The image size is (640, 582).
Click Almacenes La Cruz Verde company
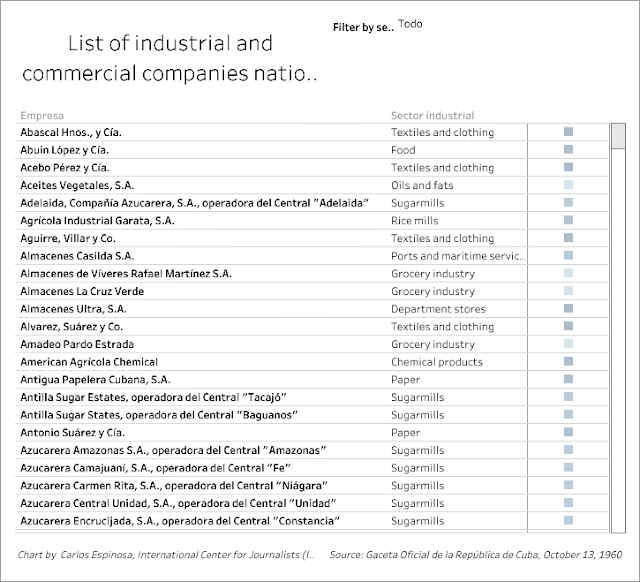82,291
